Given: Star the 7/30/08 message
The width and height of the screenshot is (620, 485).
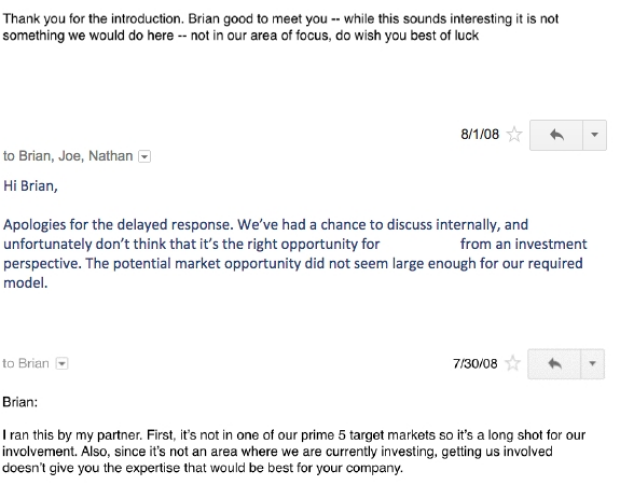Looking at the screenshot, I should pyautogui.click(x=513, y=363).
